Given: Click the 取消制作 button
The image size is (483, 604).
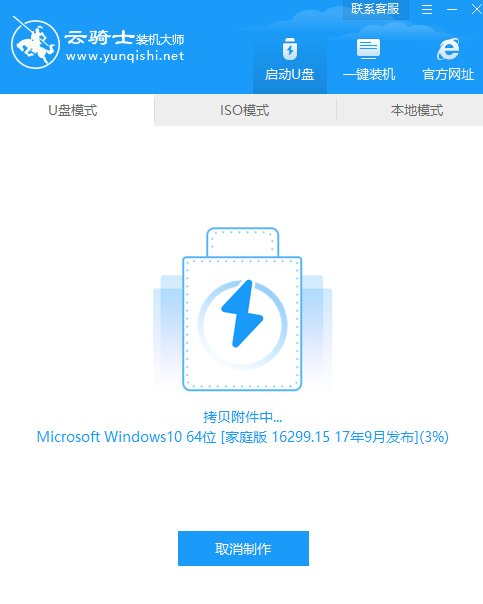Looking at the screenshot, I should coord(243,549).
